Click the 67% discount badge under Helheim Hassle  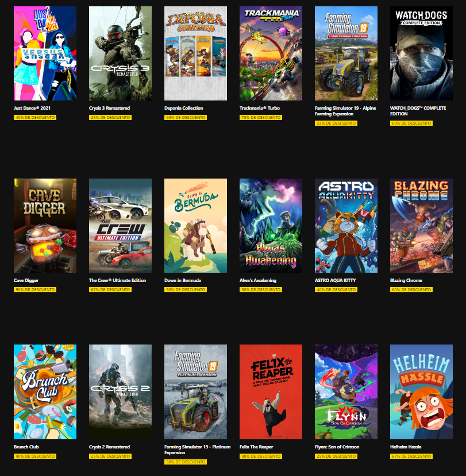(x=411, y=456)
